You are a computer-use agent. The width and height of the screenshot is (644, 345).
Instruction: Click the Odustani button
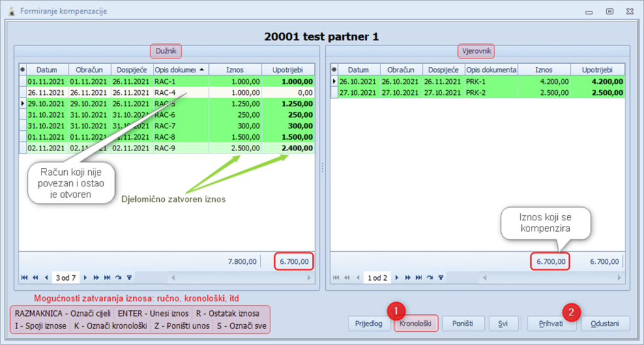click(x=604, y=324)
